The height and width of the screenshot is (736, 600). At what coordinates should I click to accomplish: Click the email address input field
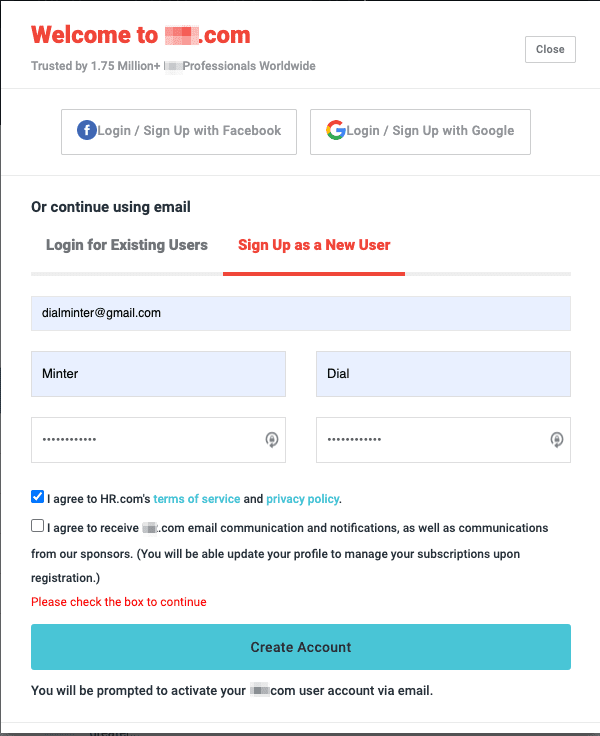point(300,313)
